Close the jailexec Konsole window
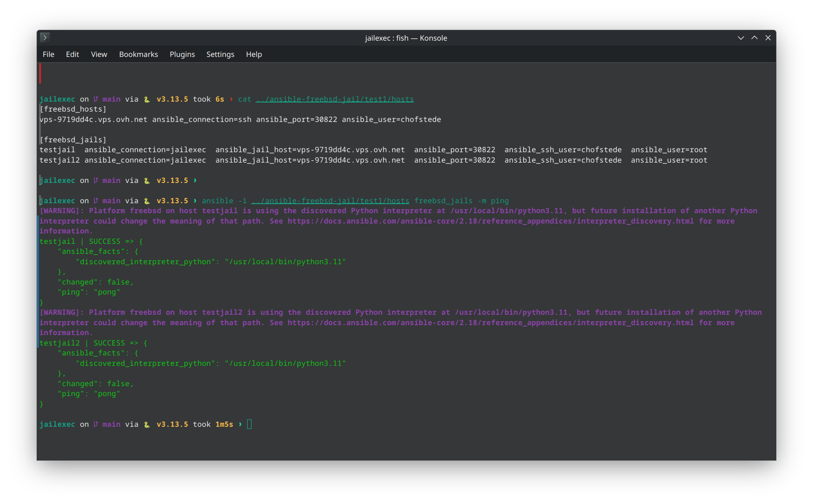Screen dimensions: 813x504 (x=768, y=38)
